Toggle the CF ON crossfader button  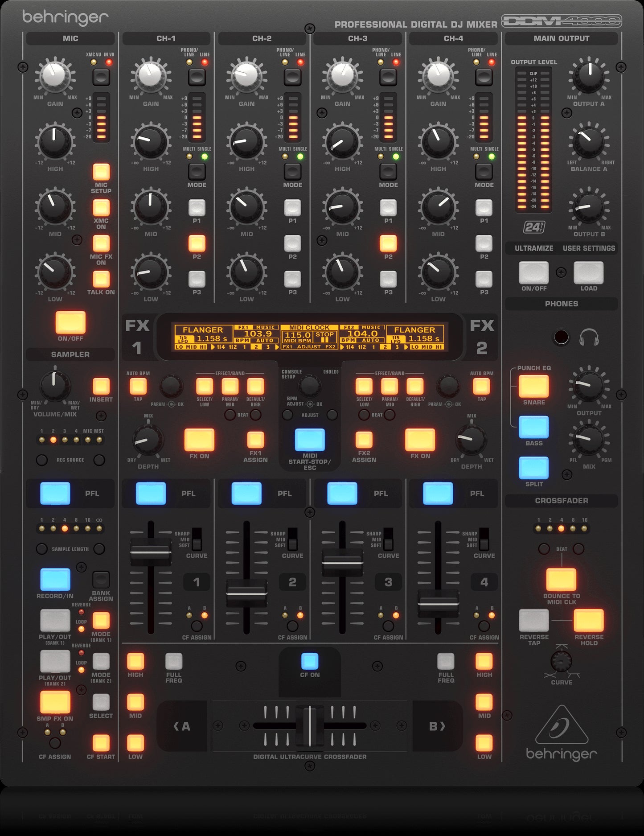click(x=310, y=661)
